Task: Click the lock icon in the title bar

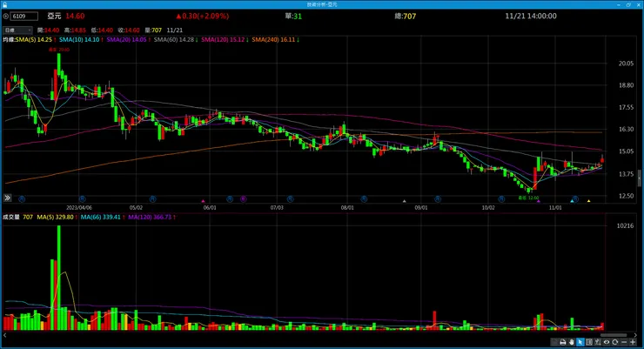Action: point(4,4)
